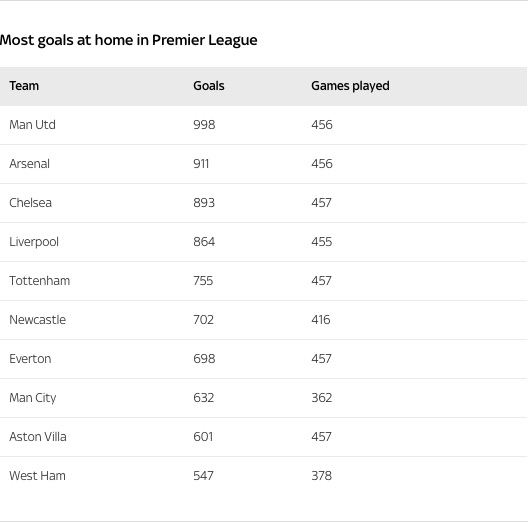
Task: Click Man City's 362 games played value
Action: tap(322, 398)
